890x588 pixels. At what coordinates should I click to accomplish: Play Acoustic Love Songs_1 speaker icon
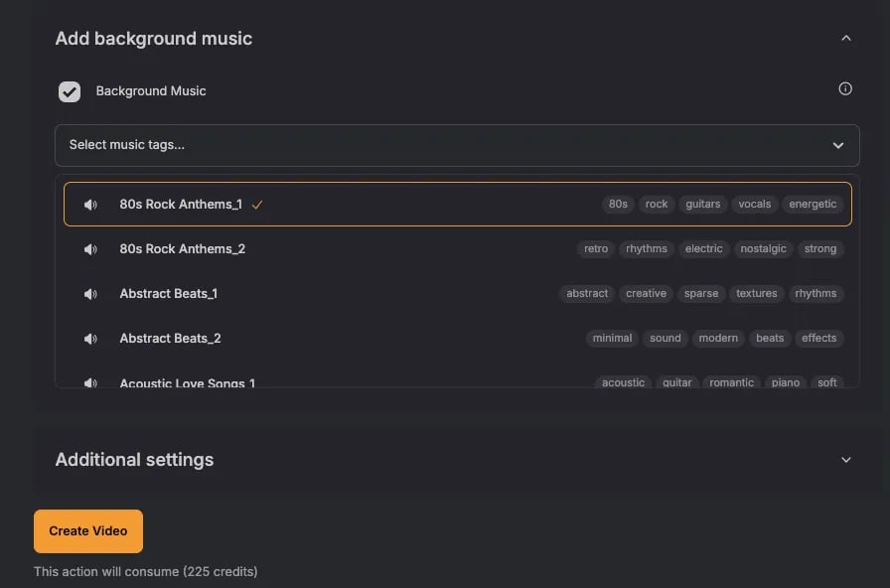[91, 382]
